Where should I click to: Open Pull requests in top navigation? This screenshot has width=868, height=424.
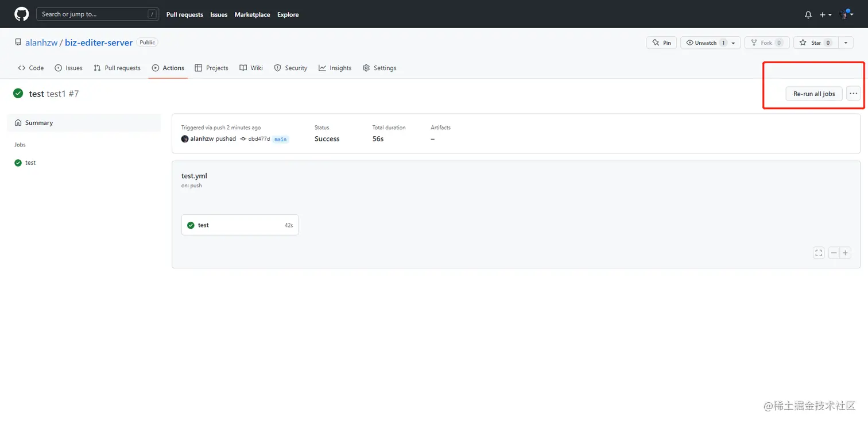click(184, 15)
